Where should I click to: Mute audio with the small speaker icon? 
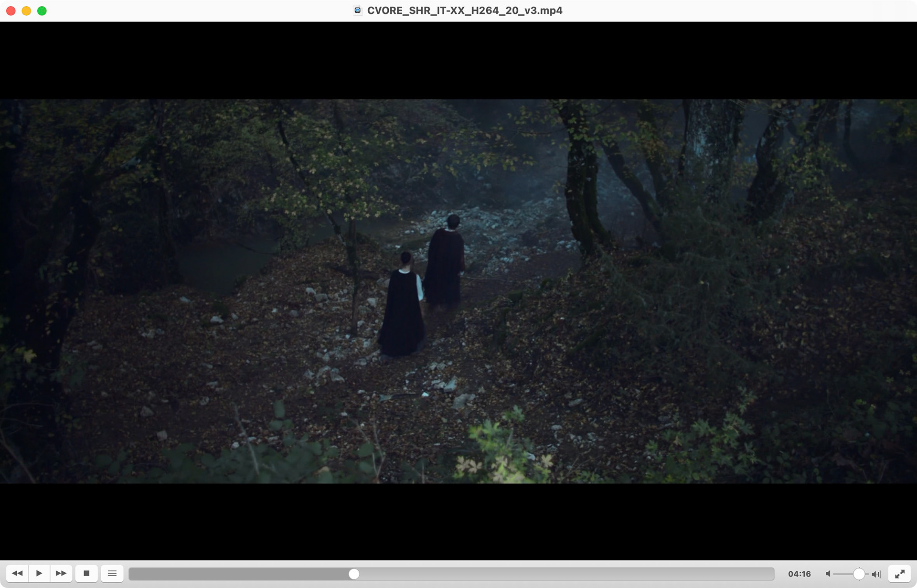tap(828, 574)
